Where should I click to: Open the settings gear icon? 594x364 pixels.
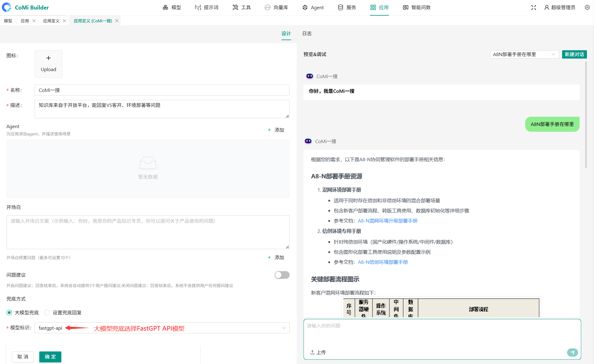(x=587, y=7)
